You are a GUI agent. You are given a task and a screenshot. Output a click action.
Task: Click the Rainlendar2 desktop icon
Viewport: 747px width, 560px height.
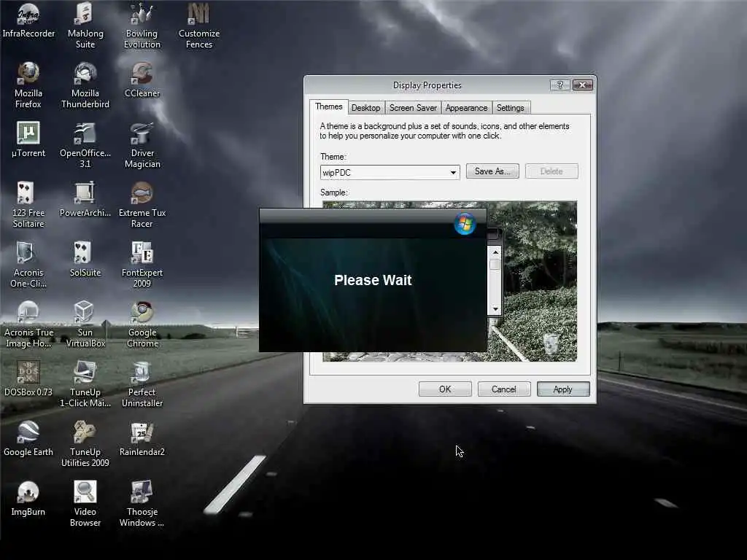[142, 439]
